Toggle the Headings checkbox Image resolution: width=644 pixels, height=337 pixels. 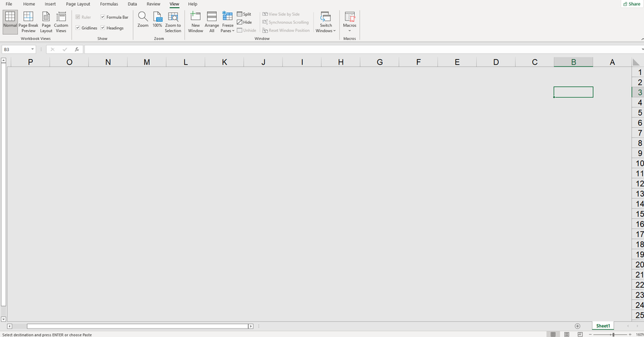pos(103,28)
